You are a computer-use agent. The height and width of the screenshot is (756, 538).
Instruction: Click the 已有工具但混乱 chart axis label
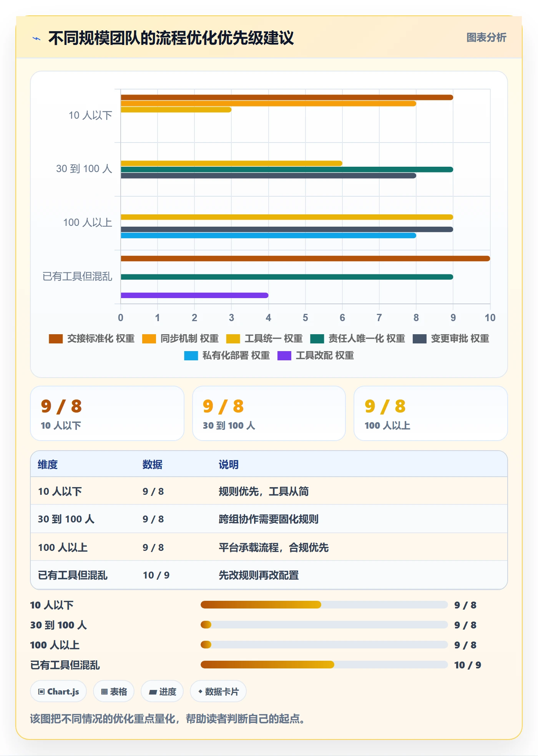tap(77, 277)
